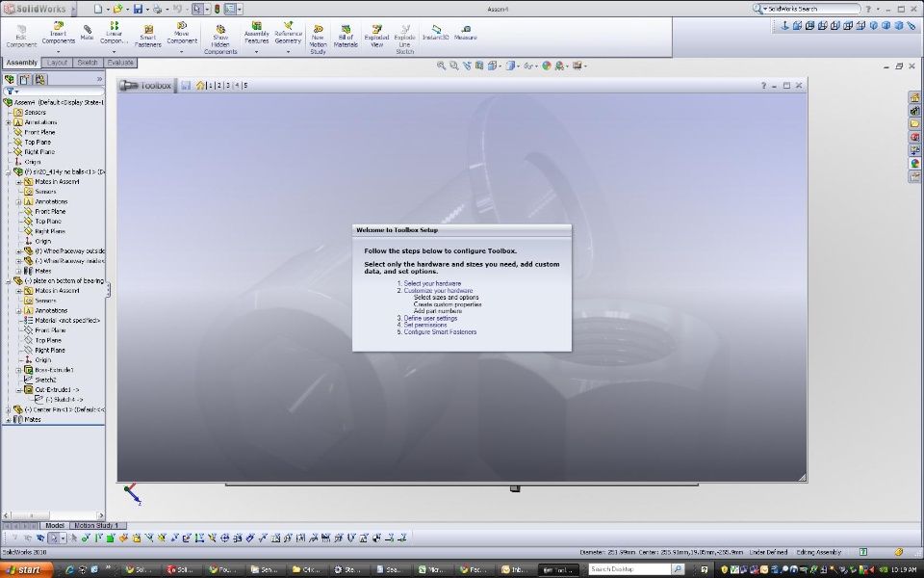Click in the SolidWorks Search field
Viewport: 924px width, 578px height.
811,9
